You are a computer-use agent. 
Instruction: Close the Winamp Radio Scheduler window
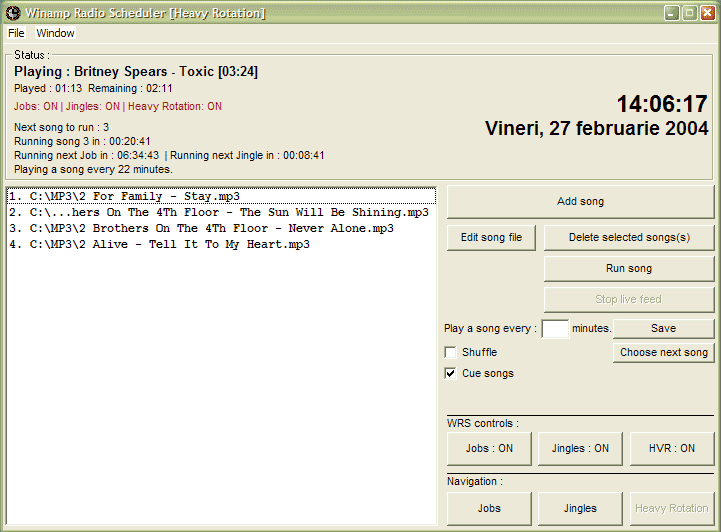[x=707, y=13]
